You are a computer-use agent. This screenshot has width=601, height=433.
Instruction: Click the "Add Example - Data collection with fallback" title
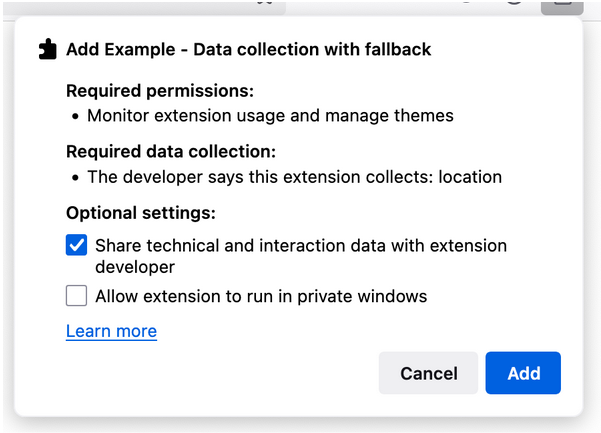249,49
